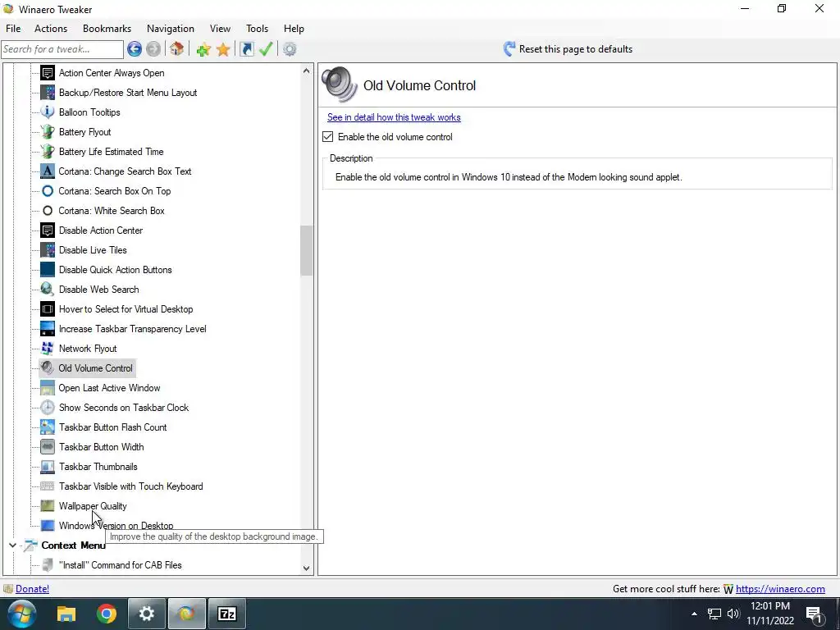Select the Context Menu category label
Screen dimensions: 840x630
[x=73, y=546]
